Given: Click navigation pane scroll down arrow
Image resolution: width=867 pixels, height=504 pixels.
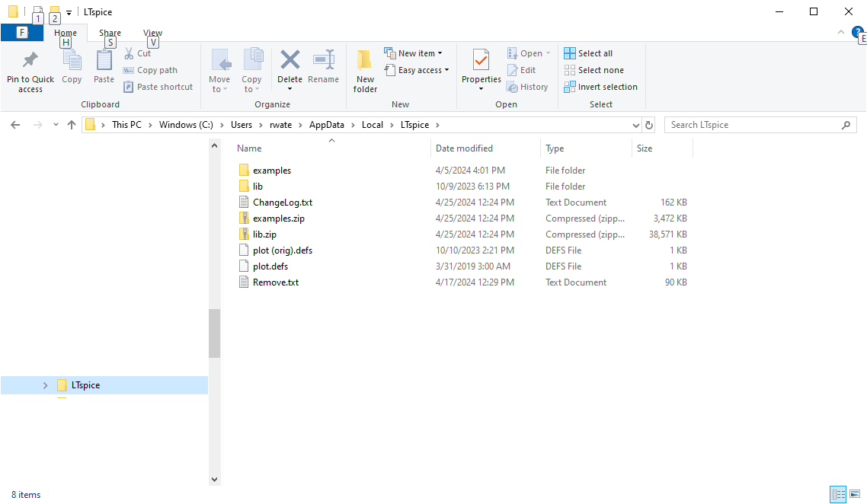Looking at the screenshot, I should pos(215,480).
